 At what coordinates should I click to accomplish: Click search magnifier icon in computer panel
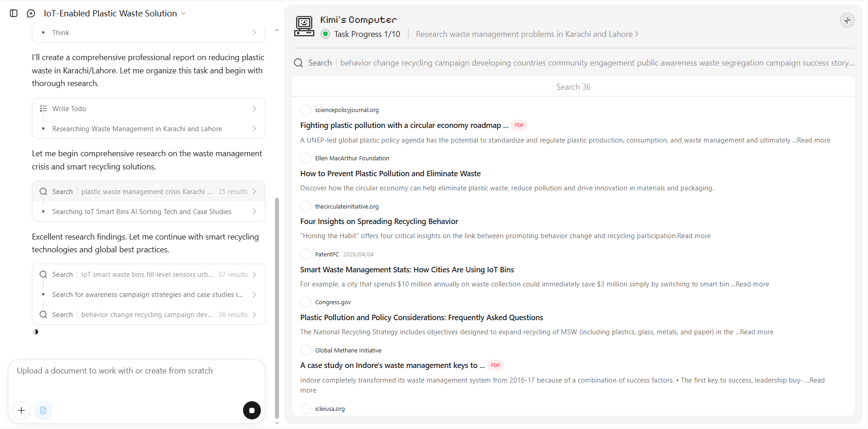[299, 63]
